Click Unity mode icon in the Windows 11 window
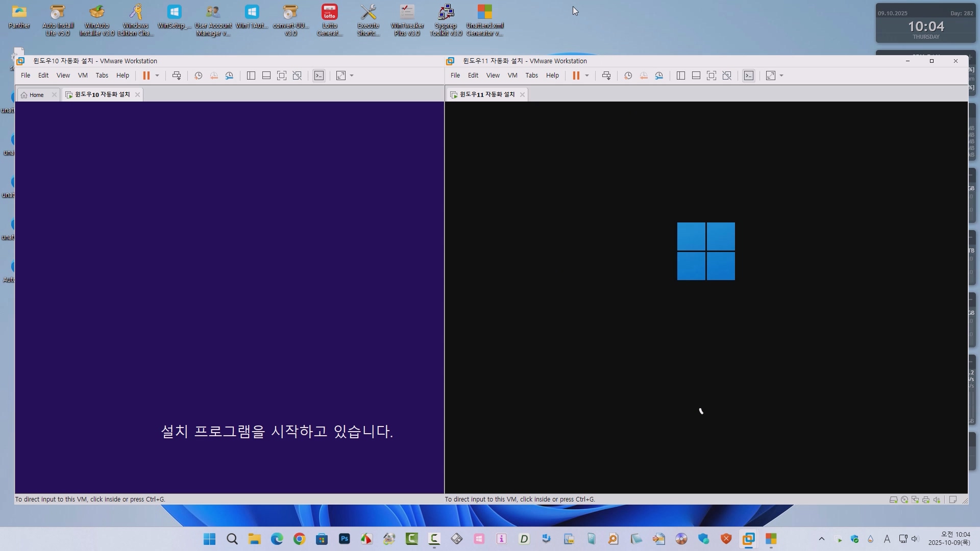The image size is (980, 551). (x=727, y=76)
